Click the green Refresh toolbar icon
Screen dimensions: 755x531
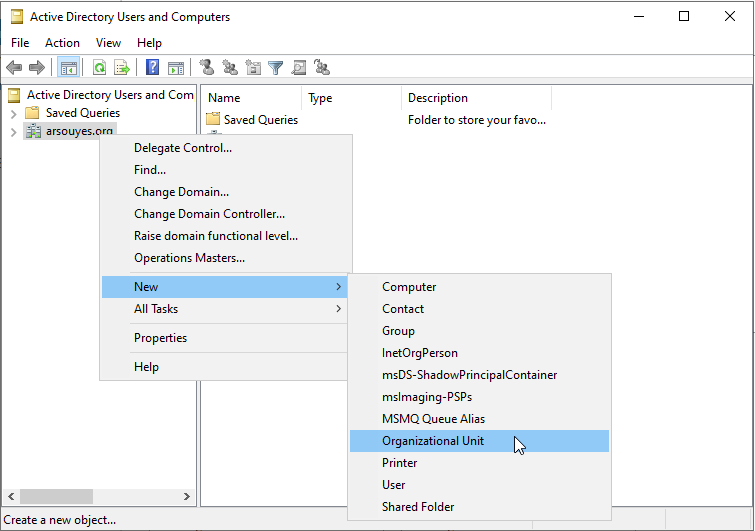99,67
